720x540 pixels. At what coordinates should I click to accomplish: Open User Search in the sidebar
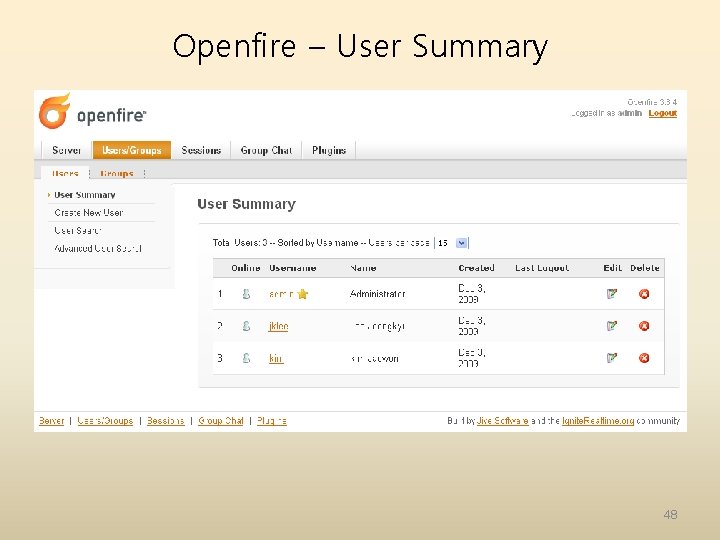tap(78, 231)
